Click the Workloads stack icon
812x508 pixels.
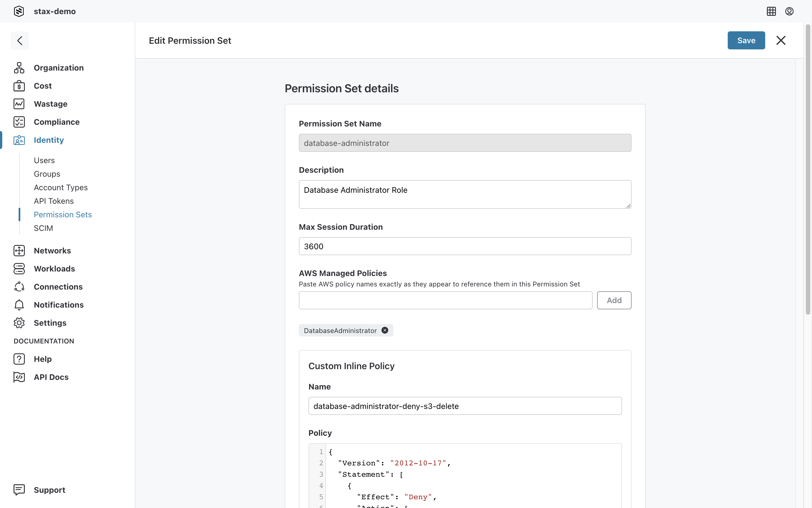click(19, 269)
